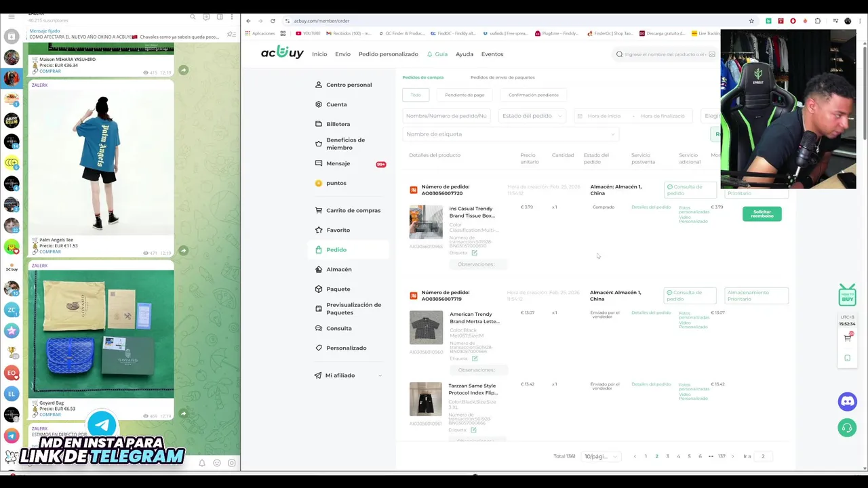Go to previous page of orders
The image size is (868, 488).
635,456
